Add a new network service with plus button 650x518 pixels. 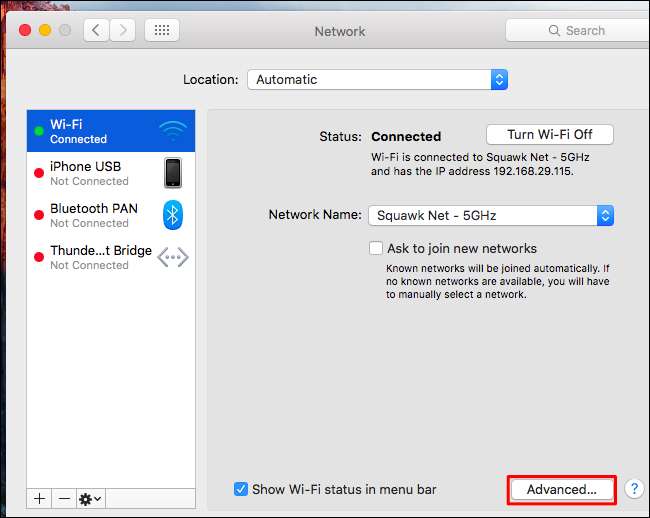[x=40, y=497]
